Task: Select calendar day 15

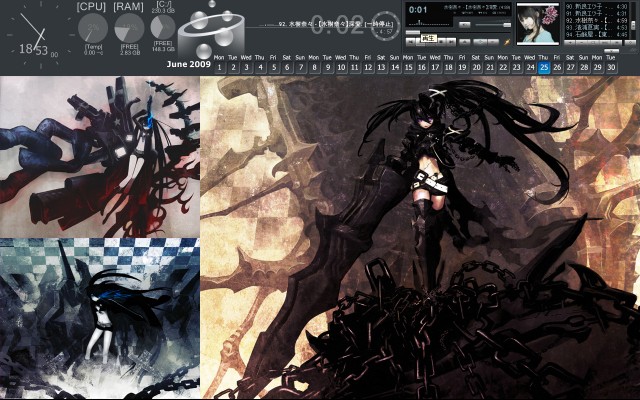Action: 409,67
